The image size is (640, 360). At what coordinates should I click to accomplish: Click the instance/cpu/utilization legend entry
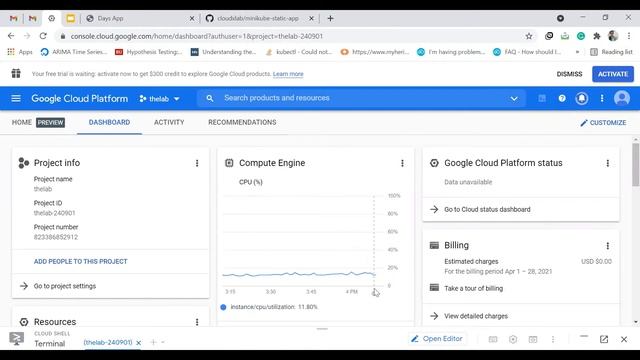click(x=269, y=307)
